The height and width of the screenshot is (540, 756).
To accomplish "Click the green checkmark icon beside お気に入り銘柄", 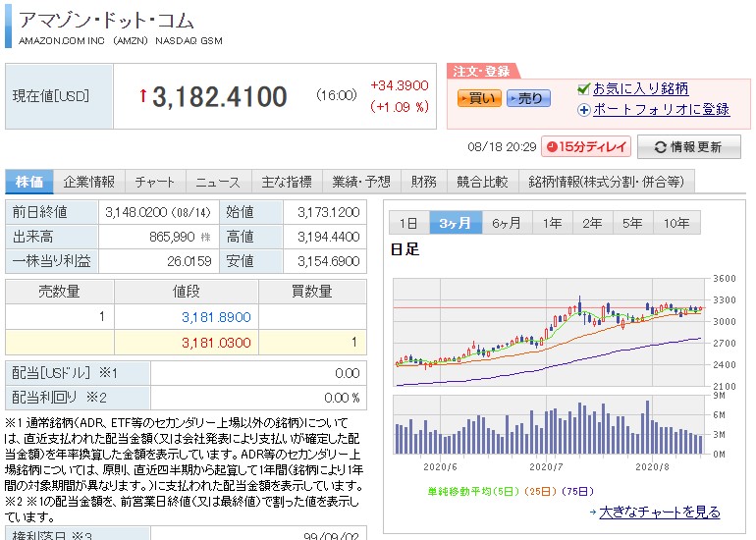I will click(x=583, y=89).
